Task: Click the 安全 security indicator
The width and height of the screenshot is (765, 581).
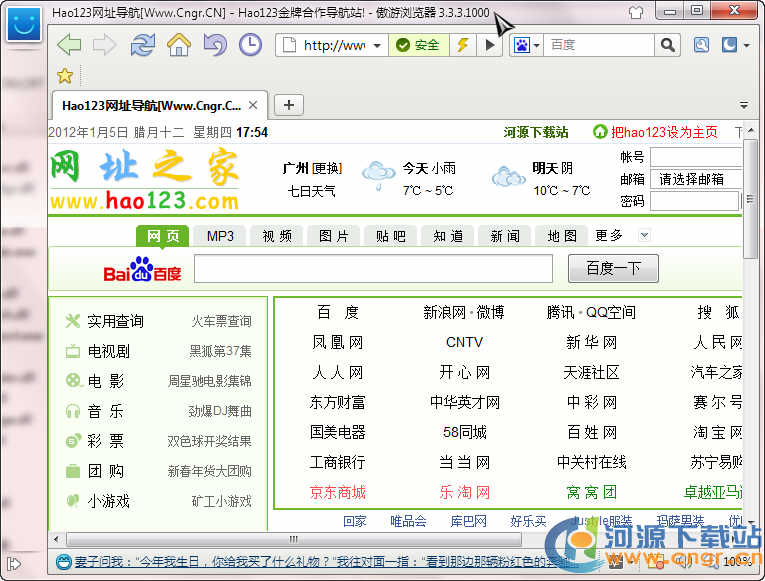Action: (418, 45)
